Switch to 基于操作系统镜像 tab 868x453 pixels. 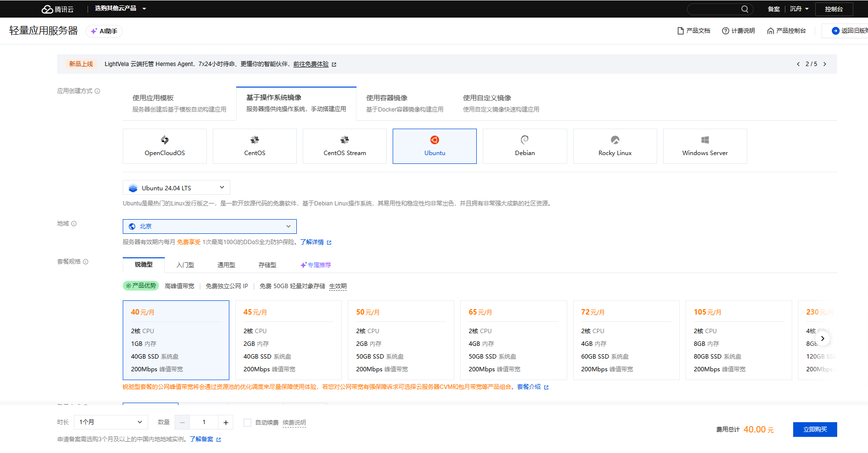pos(296,103)
